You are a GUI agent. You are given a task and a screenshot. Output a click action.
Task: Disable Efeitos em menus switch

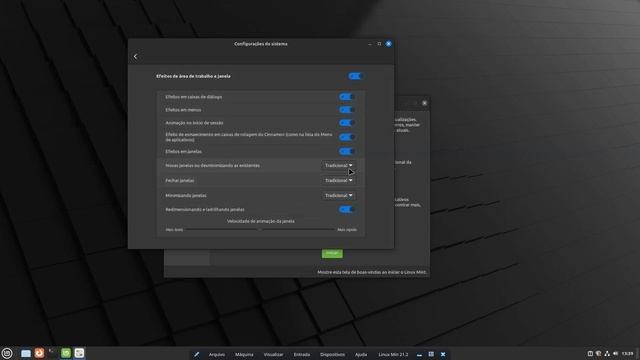[x=346, y=110]
